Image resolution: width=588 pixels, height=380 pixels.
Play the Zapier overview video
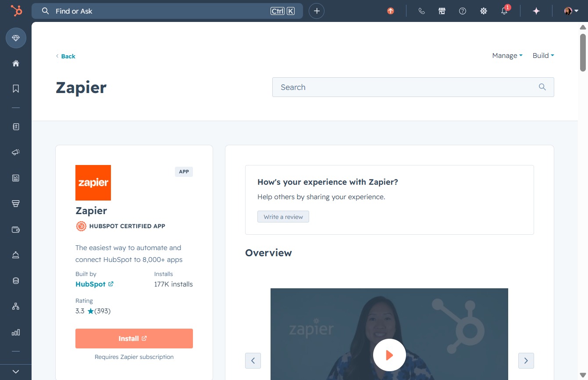point(389,355)
